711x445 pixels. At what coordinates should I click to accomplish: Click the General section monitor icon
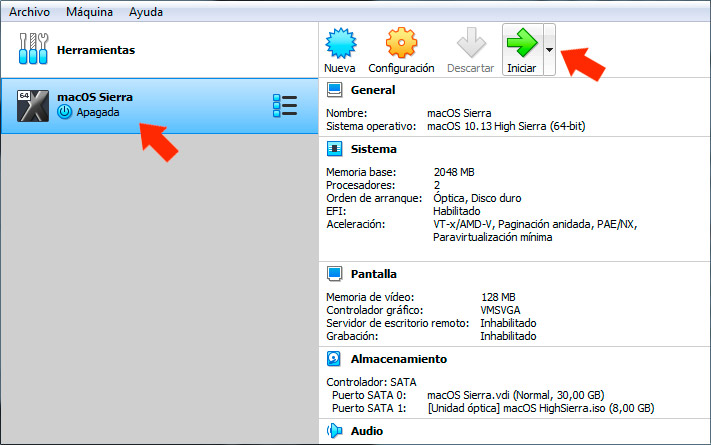tap(335, 90)
